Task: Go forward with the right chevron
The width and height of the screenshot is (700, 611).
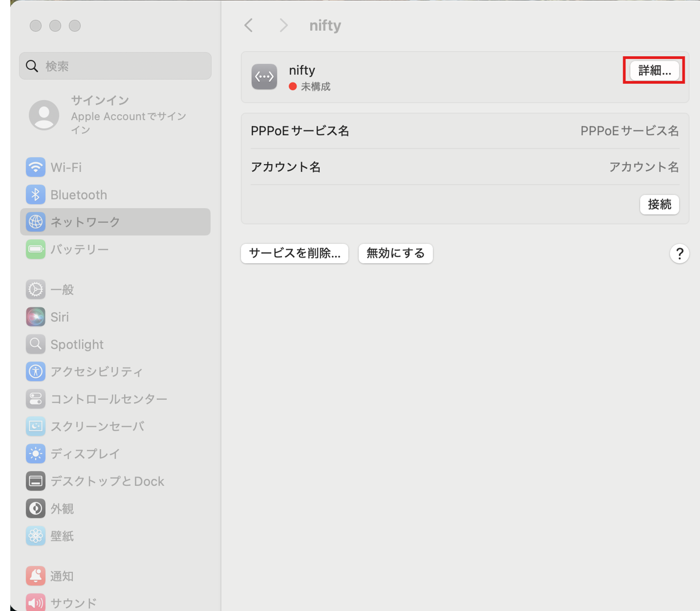Action: coord(283,25)
